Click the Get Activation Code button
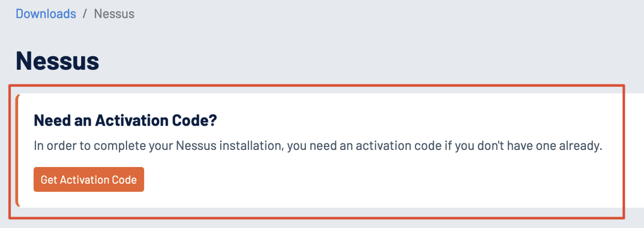The height and width of the screenshot is (228, 644). (x=89, y=180)
